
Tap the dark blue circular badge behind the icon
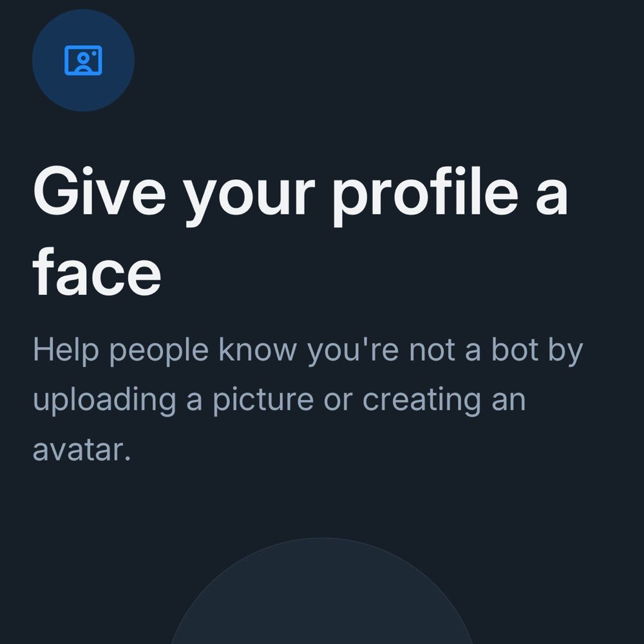pyautogui.click(x=83, y=61)
